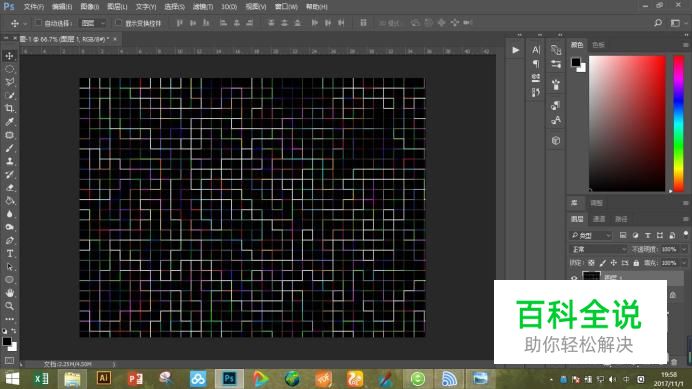Toggle lock transparent pixels

tap(591, 263)
